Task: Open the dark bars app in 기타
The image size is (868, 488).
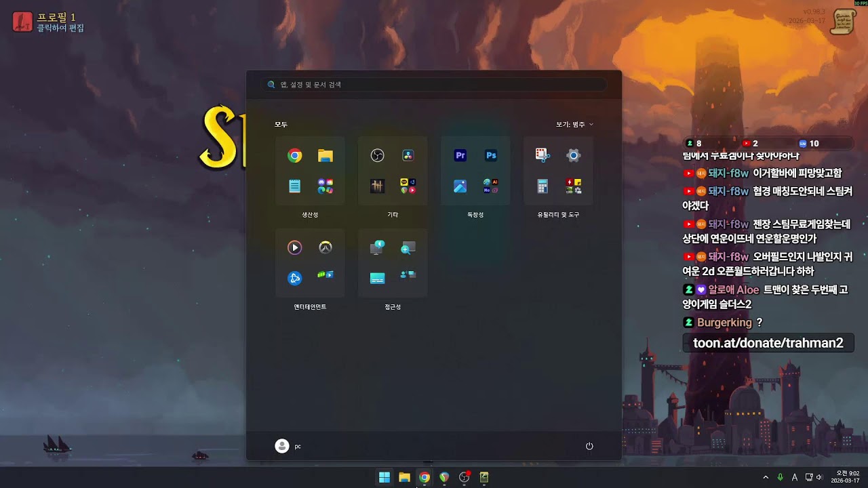Action: click(378, 186)
